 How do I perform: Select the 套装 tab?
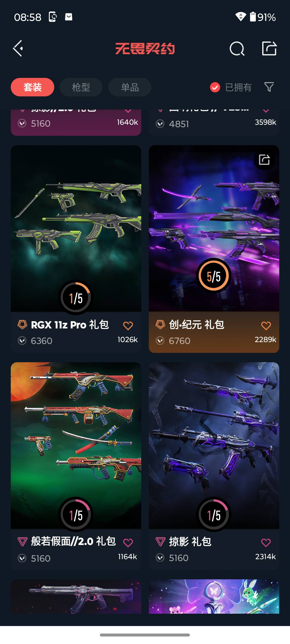(x=32, y=87)
